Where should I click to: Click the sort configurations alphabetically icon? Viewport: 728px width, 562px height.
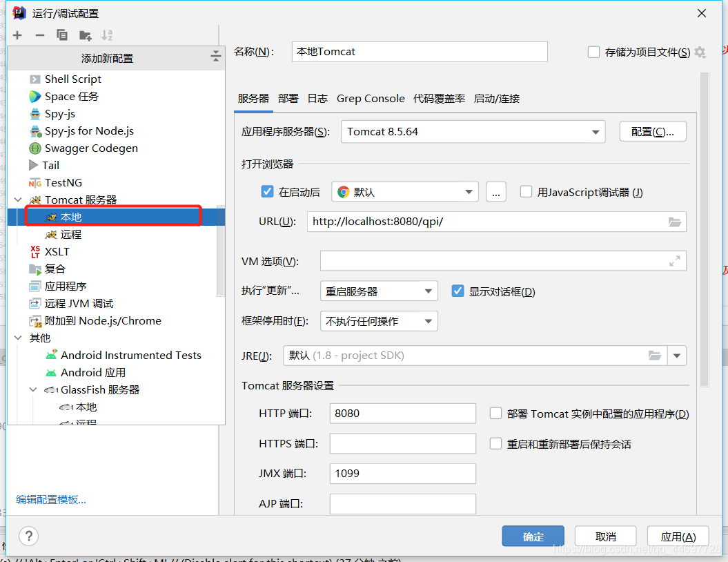(107, 35)
